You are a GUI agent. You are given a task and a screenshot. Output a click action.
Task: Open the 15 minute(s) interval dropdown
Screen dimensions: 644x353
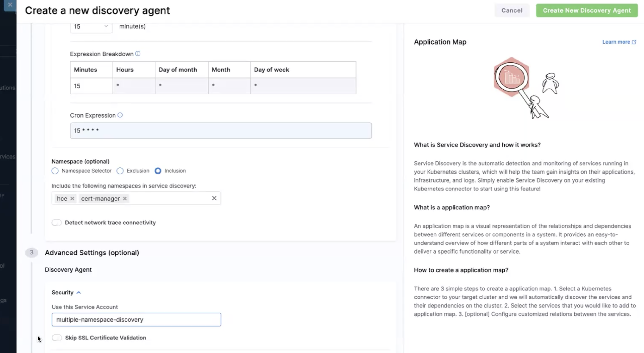pyautogui.click(x=91, y=26)
